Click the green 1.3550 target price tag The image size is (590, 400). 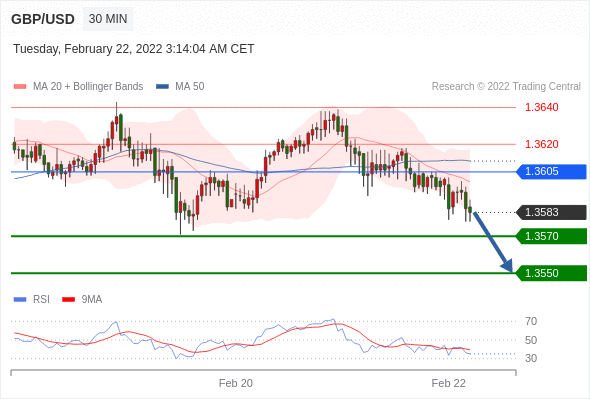[551, 273]
